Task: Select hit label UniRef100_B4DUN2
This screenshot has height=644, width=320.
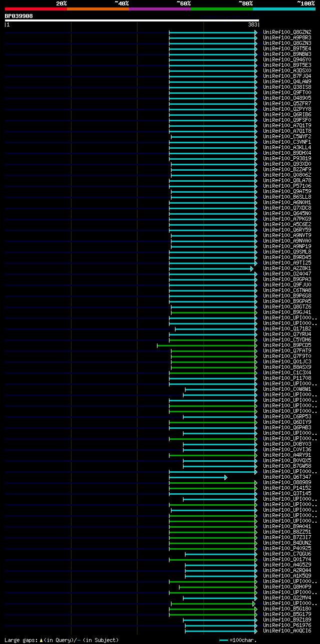Action: click(x=287, y=543)
